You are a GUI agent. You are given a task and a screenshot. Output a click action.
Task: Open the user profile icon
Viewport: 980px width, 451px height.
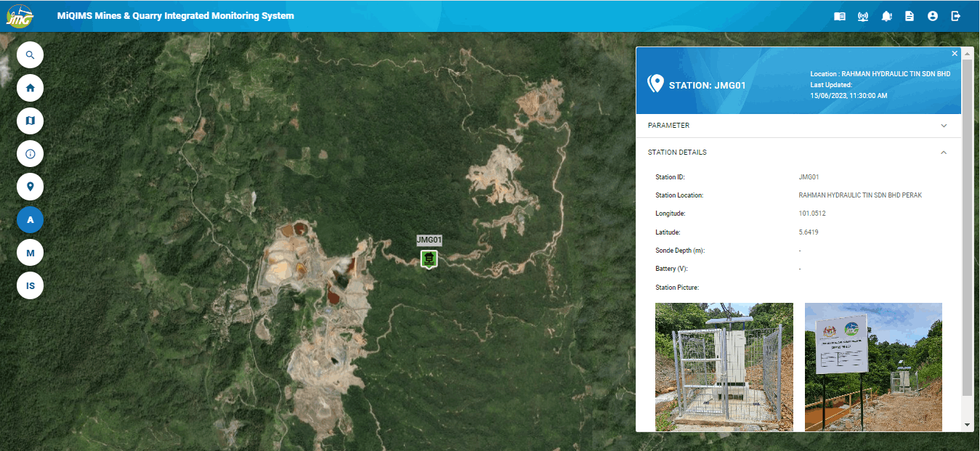[x=933, y=16]
